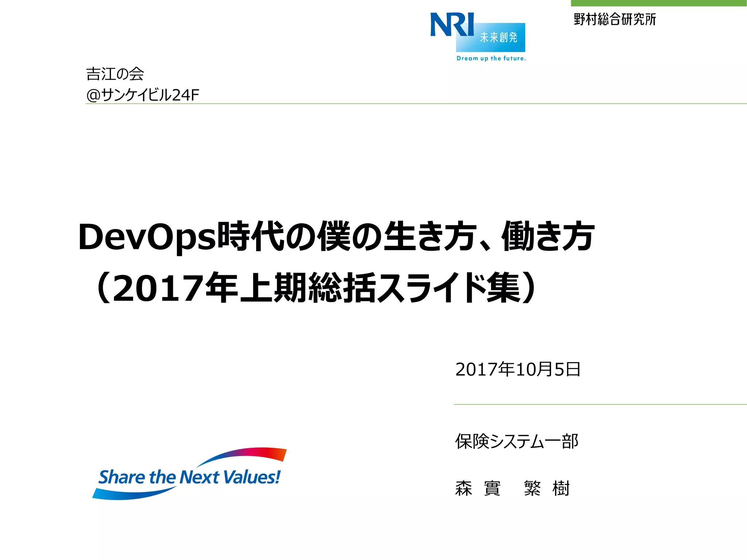This screenshot has width=747, height=560.
Task: Click 生き方 in the main title
Action: (x=430, y=236)
